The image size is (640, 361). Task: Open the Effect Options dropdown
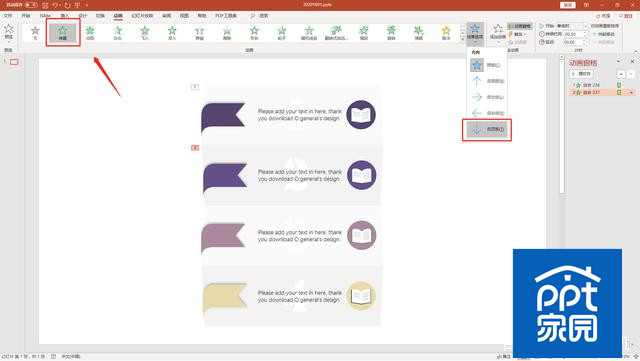tap(475, 33)
